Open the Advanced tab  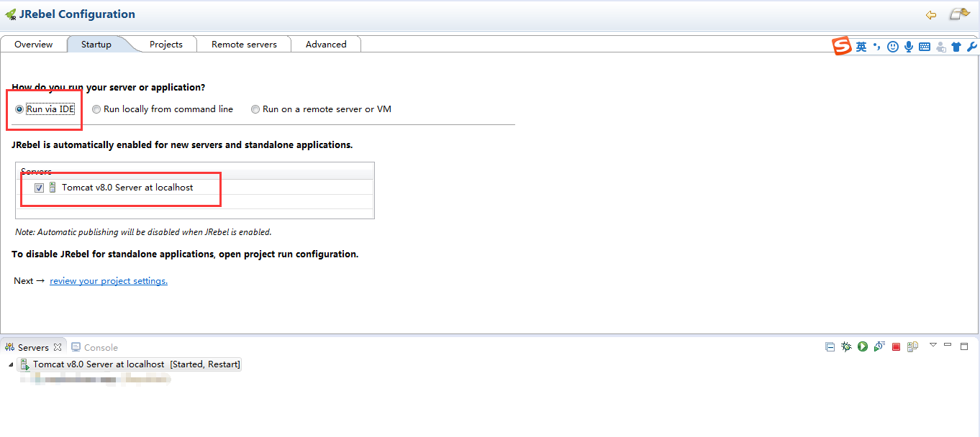(326, 45)
